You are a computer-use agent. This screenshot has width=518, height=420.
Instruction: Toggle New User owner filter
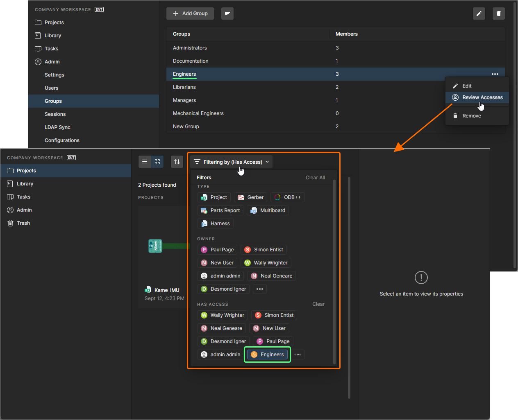pyautogui.click(x=217, y=263)
